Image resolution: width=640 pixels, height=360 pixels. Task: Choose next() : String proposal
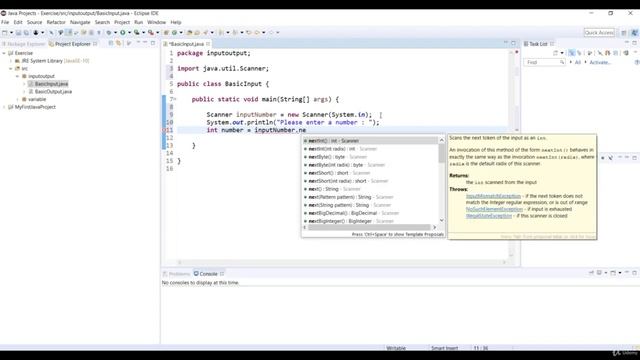coord(370,189)
